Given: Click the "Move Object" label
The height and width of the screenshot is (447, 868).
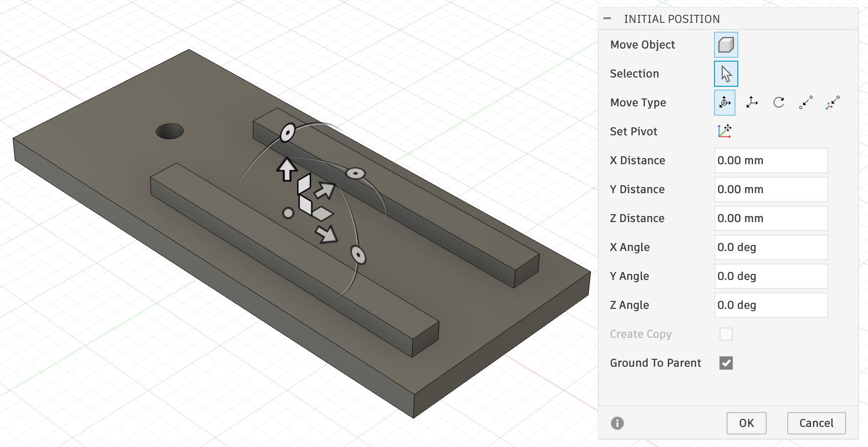Looking at the screenshot, I should pos(643,45).
